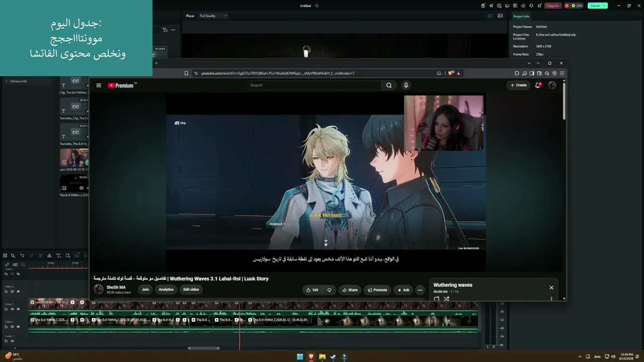Click the Edit video button
The height and width of the screenshot is (362, 644).
[x=191, y=290]
